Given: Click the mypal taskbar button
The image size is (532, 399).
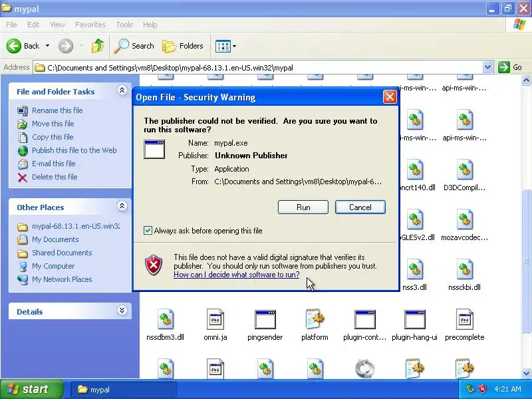Looking at the screenshot, I should (124, 390).
